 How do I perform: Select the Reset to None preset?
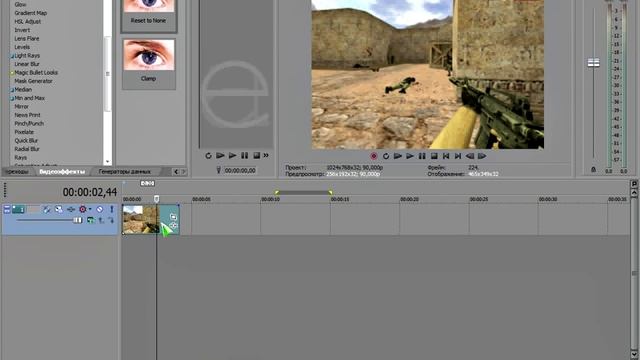coord(149,16)
